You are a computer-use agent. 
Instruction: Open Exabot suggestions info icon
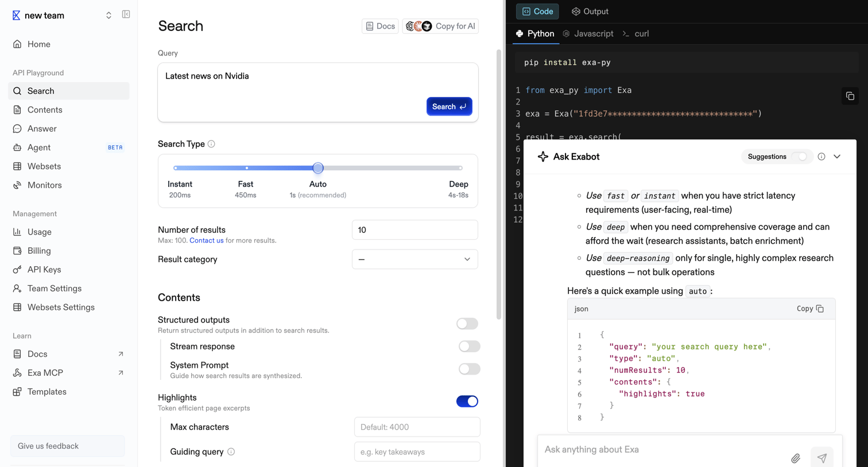821,157
